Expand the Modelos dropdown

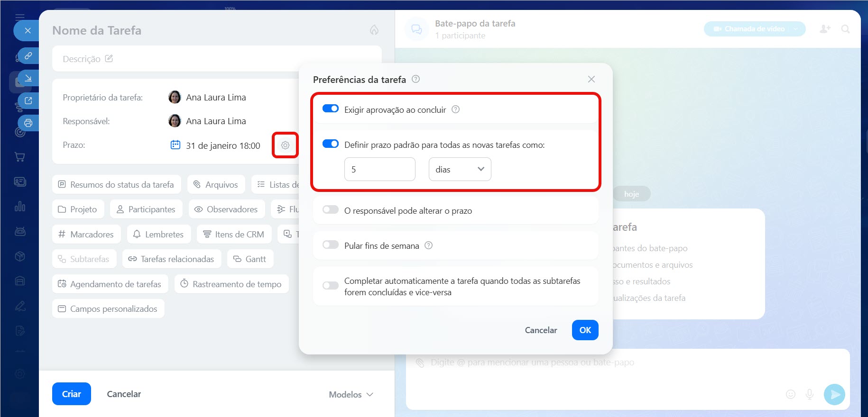(x=351, y=394)
